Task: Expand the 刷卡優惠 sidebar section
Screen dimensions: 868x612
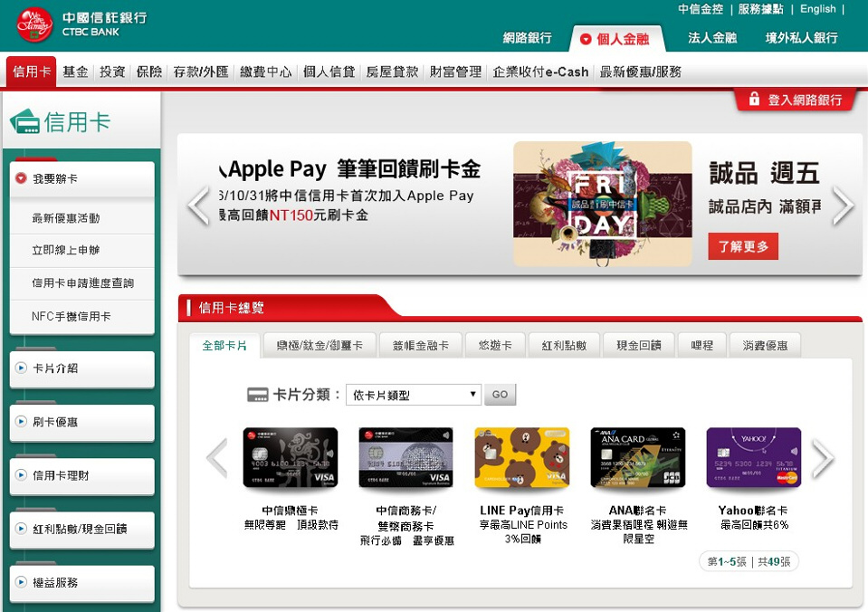Action: pyautogui.click(x=82, y=422)
